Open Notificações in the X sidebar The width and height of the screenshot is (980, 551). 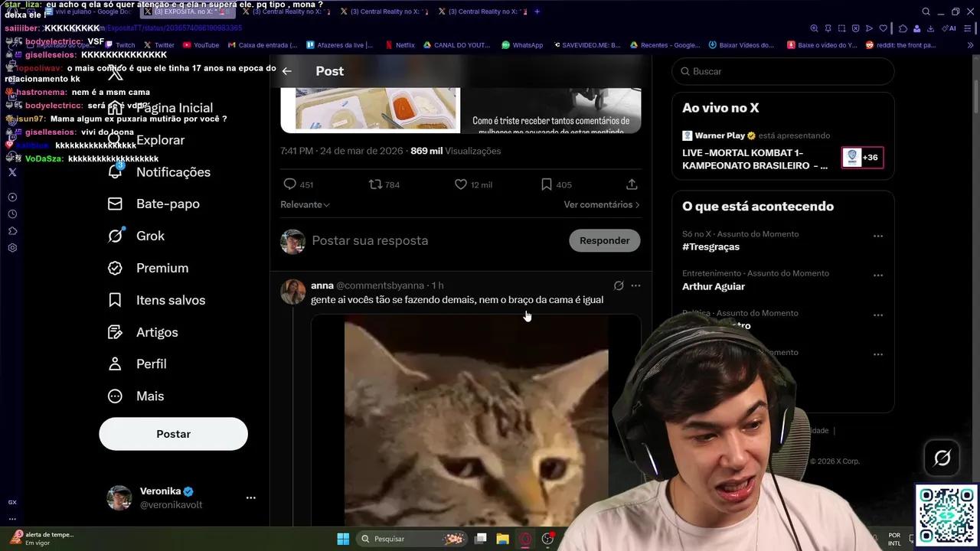(x=159, y=172)
